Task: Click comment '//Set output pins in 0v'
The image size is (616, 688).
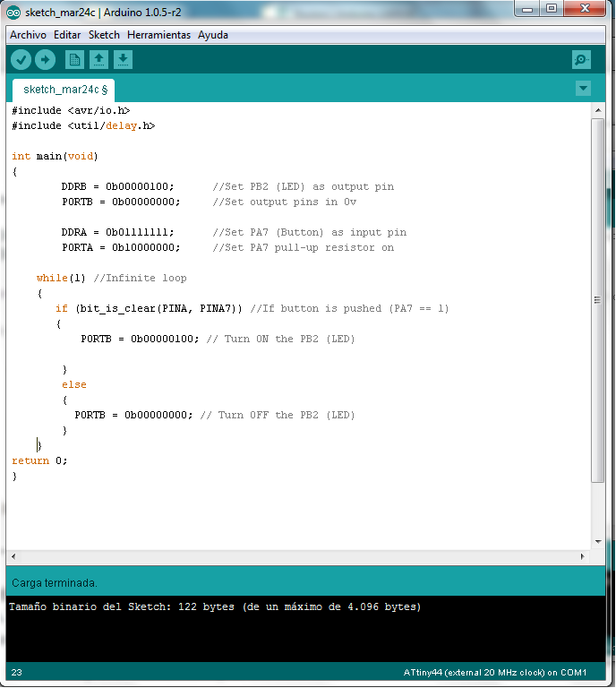Action: click(x=285, y=202)
